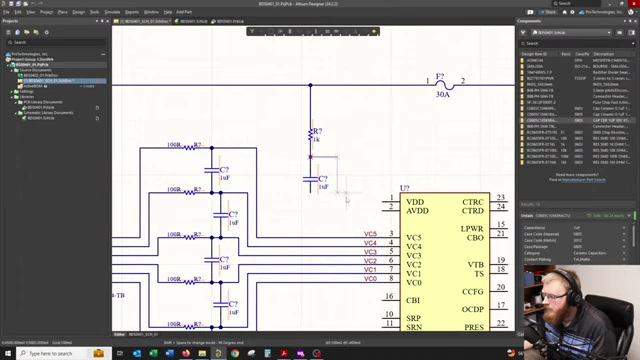Click the Share button
Viewport: 640px width, 360px height.
pos(548,12)
